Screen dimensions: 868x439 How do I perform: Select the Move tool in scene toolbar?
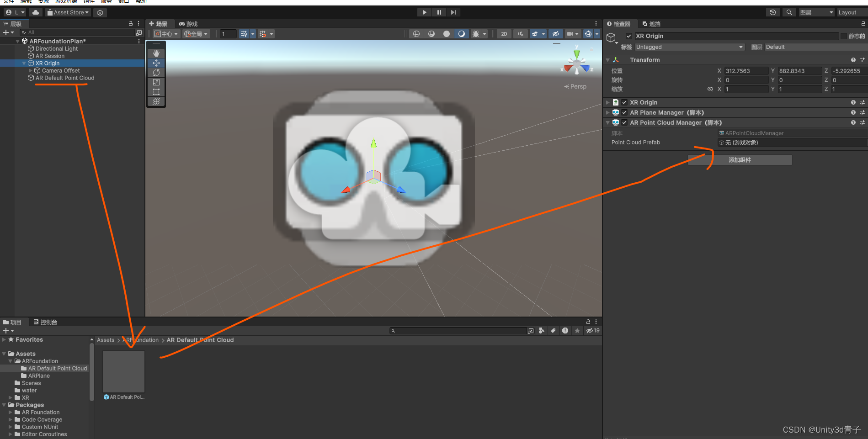point(156,63)
